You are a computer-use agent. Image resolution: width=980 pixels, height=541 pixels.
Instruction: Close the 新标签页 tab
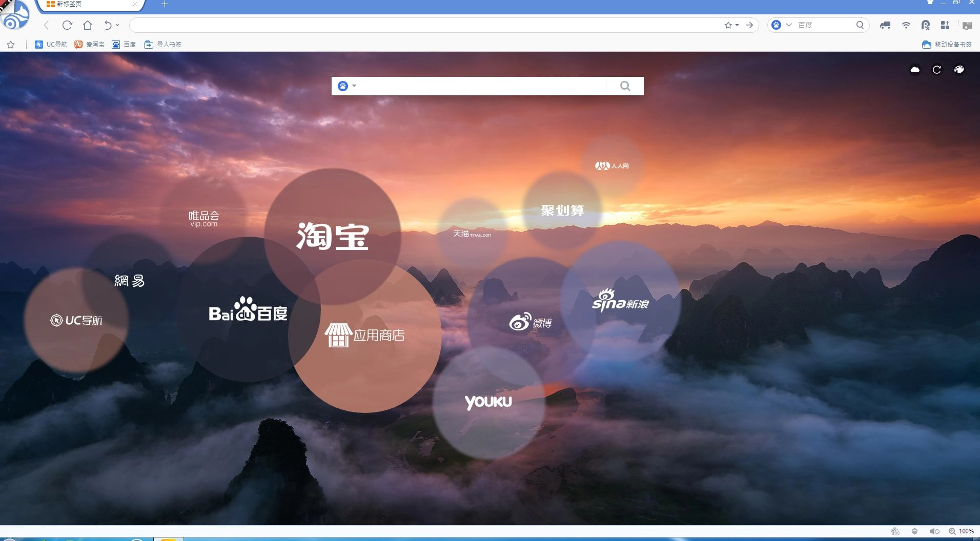tap(135, 4)
